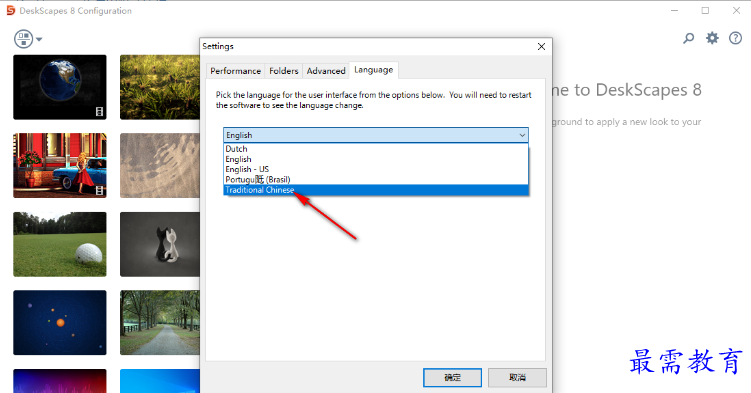
Task: Select the solar system wallpaper thumbnail
Action: pyautogui.click(x=60, y=323)
